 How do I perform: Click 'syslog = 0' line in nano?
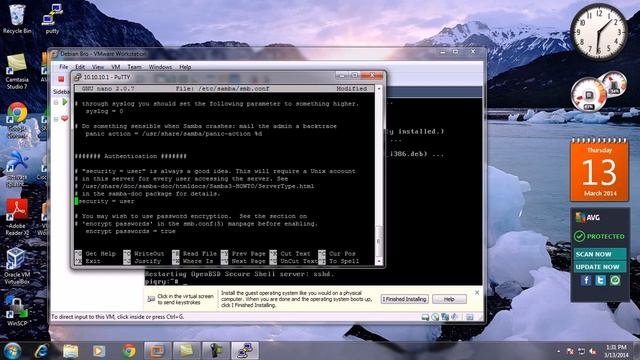point(104,111)
